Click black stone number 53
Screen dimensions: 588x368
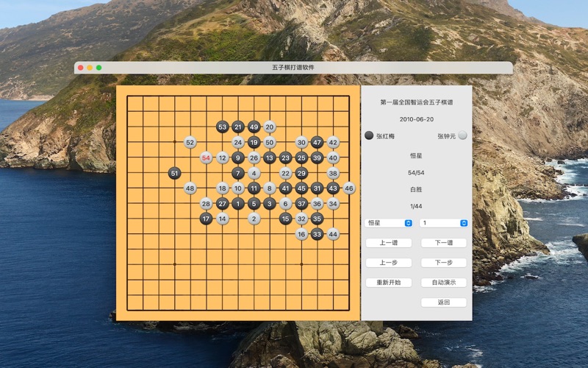[x=223, y=127]
